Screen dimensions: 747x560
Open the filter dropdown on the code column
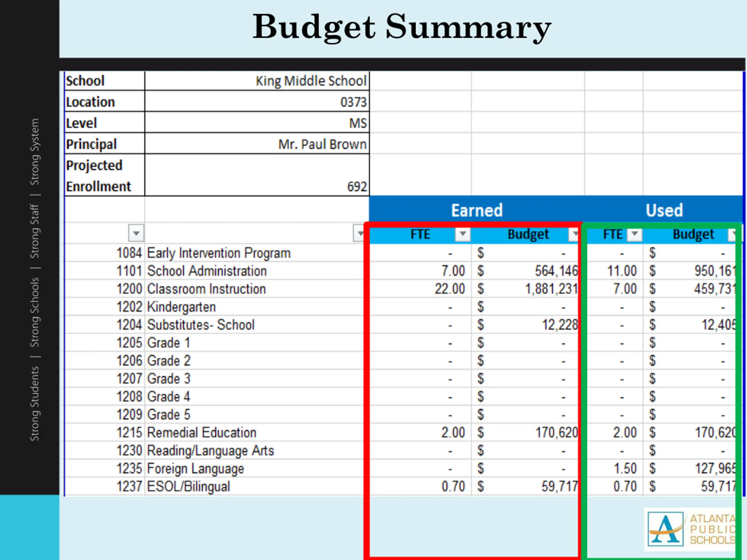(x=136, y=233)
